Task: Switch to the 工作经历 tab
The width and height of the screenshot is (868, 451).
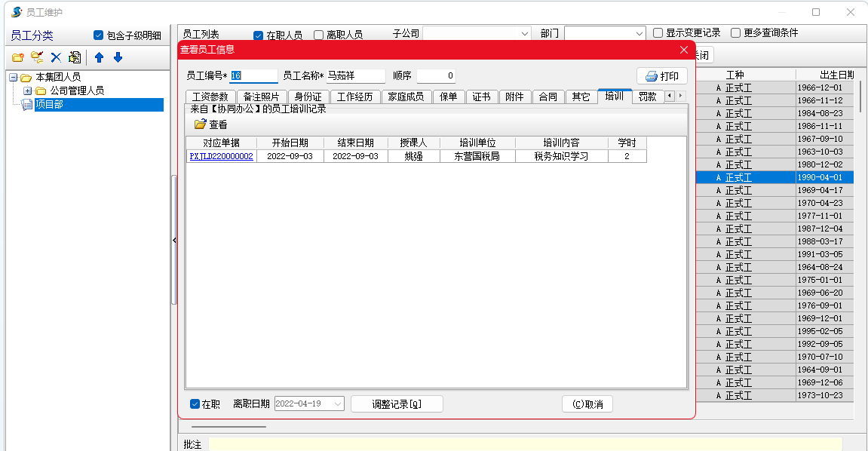Action: click(x=354, y=97)
